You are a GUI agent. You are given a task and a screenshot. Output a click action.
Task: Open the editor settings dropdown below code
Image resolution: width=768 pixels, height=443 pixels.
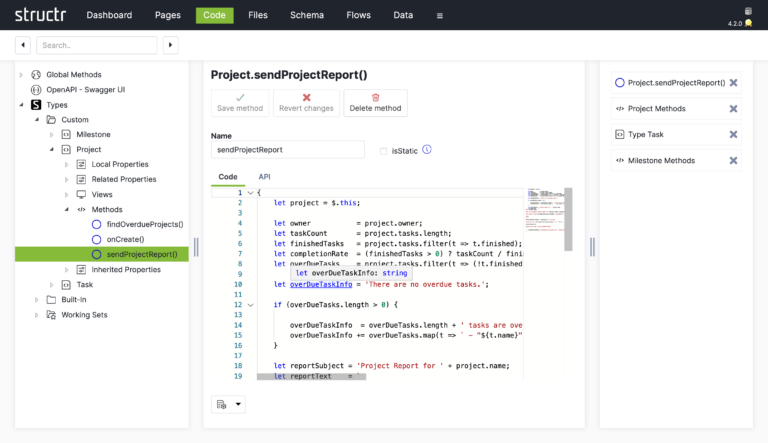[229, 405]
